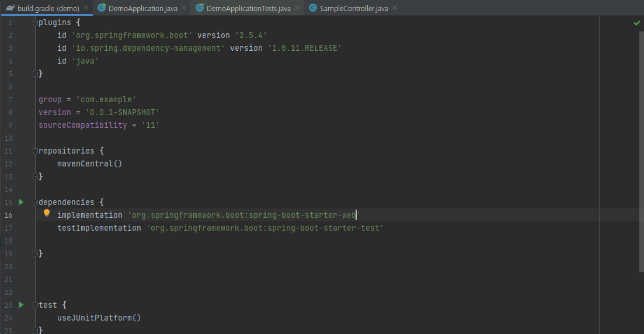The height and width of the screenshot is (334, 644).
Task: Click the testImplementation keyword
Action: tap(99, 228)
